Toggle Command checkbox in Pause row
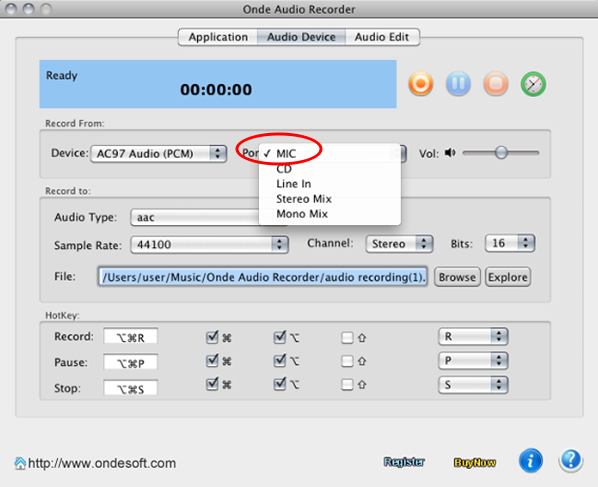598x487 pixels. point(212,361)
